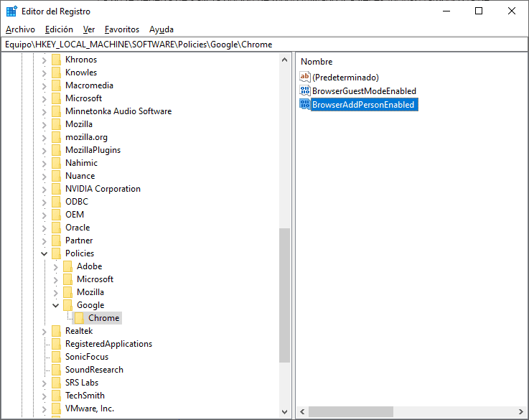The image size is (529, 420).
Task: Click the OEM folder icon
Action: point(56,214)
